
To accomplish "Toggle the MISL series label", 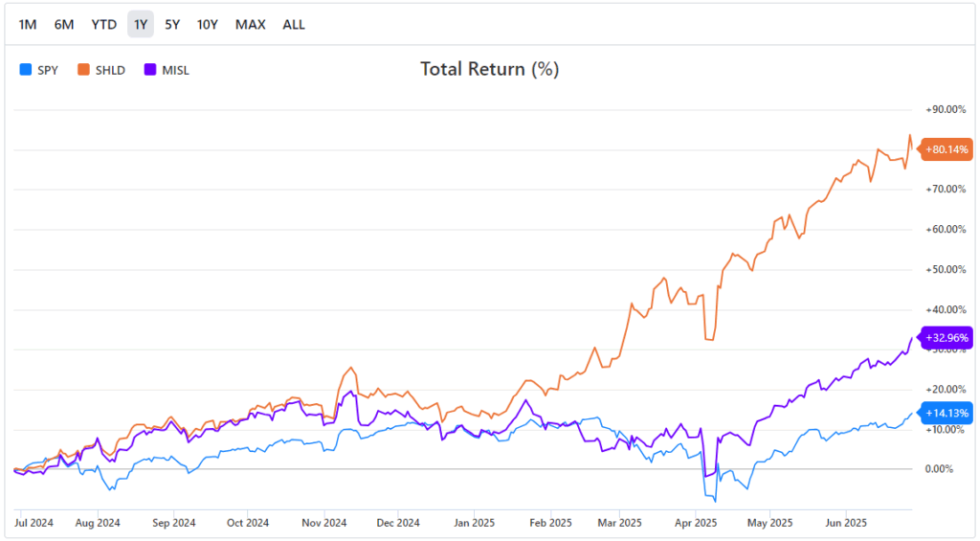I will point(176,70).
